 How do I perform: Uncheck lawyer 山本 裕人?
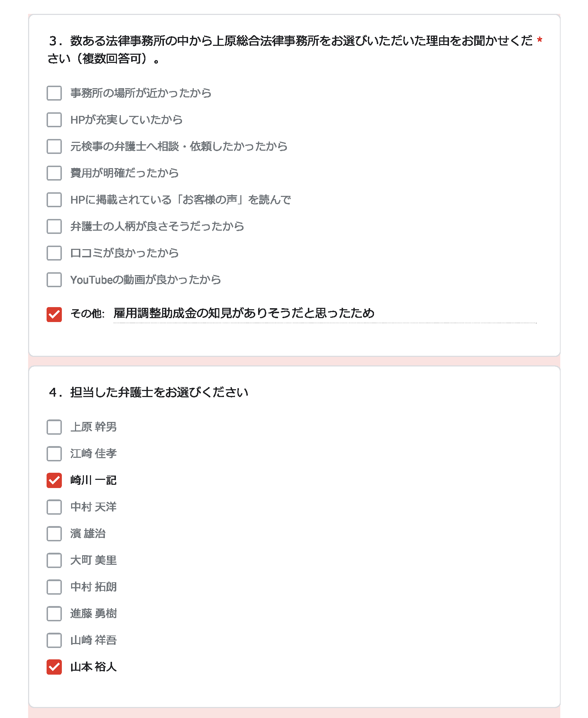[54, 667]
